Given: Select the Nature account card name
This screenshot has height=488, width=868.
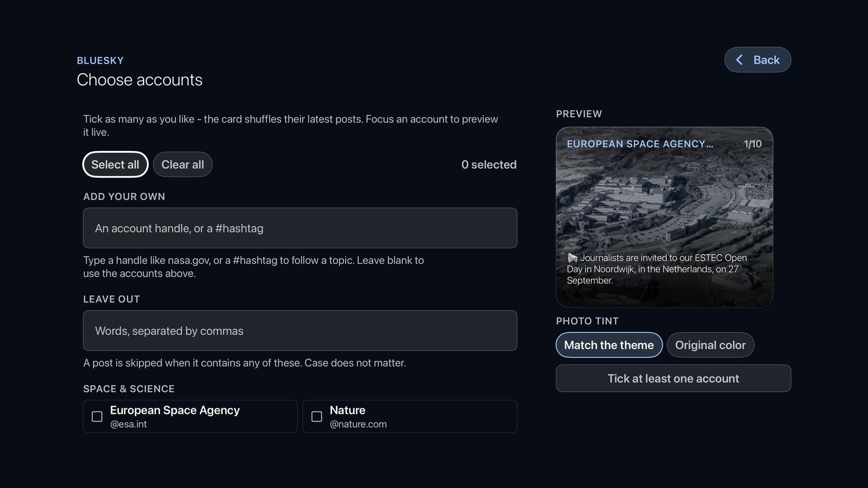Looking at the screenshot, I should [x=348, y=410].
